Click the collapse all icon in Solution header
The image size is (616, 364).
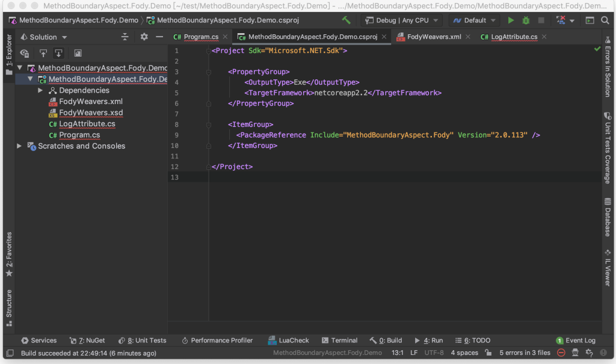pyautogui.click(x=125, y=37)
